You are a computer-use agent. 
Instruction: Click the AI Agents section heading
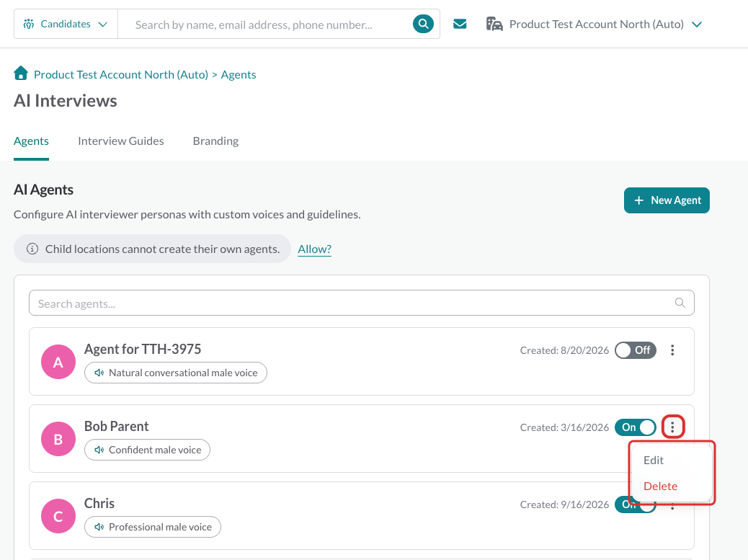(43, 190)
